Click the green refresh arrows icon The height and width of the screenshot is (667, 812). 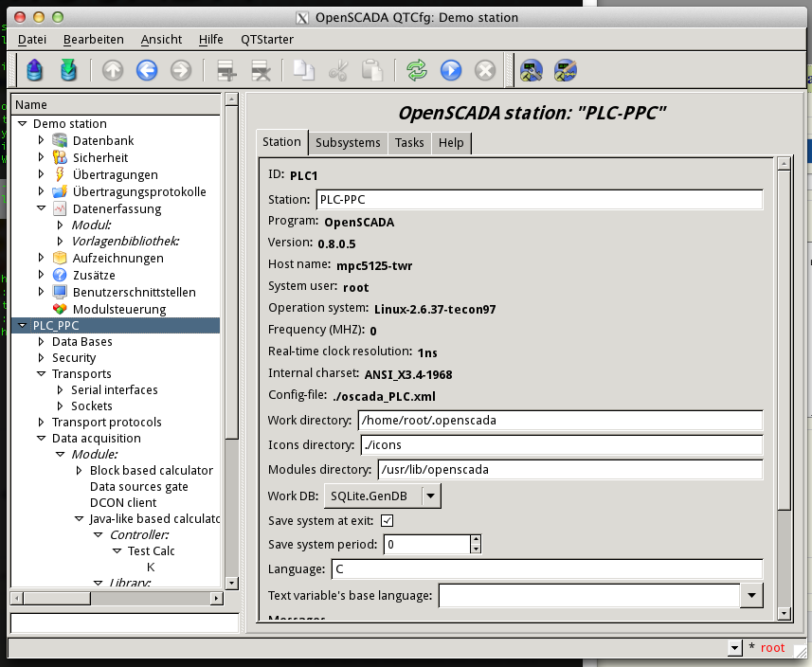point(416,70)
